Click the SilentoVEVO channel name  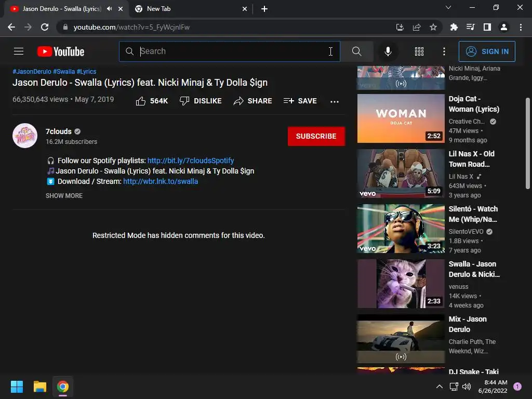466,231
